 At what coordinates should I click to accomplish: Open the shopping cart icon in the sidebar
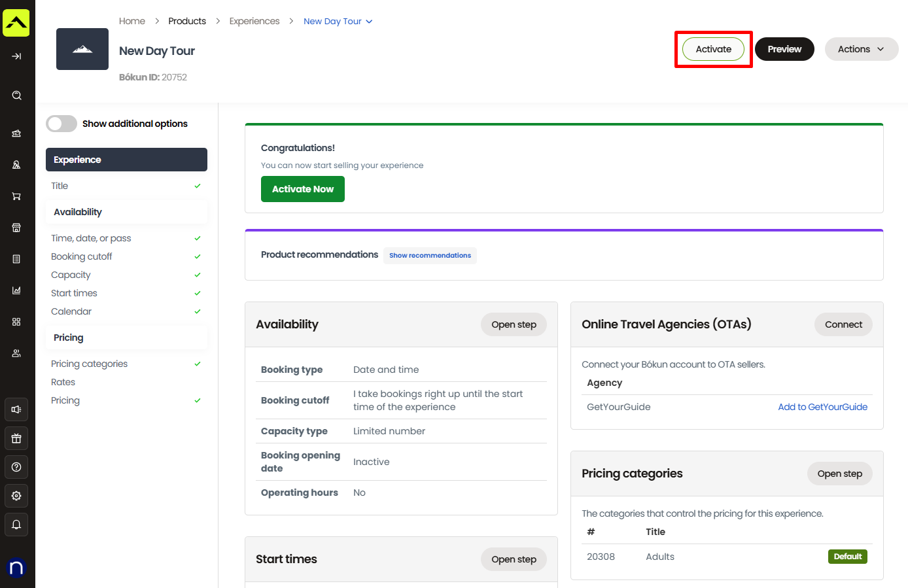(16, 196)
